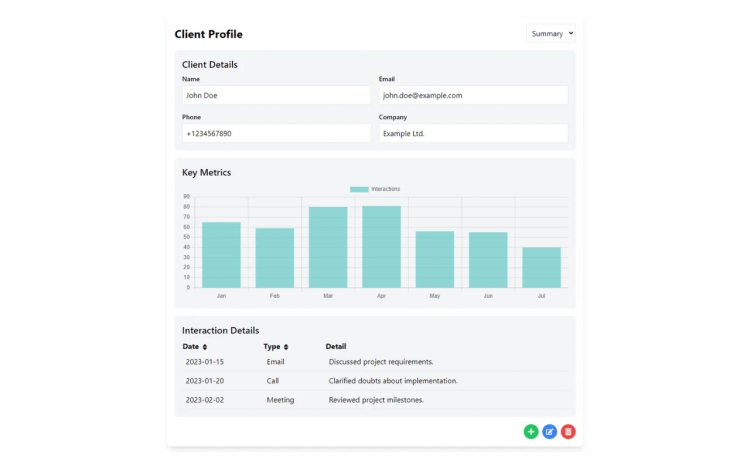Click the Apr bar in chart
The image size is (750, 469).
click(381, 247)
